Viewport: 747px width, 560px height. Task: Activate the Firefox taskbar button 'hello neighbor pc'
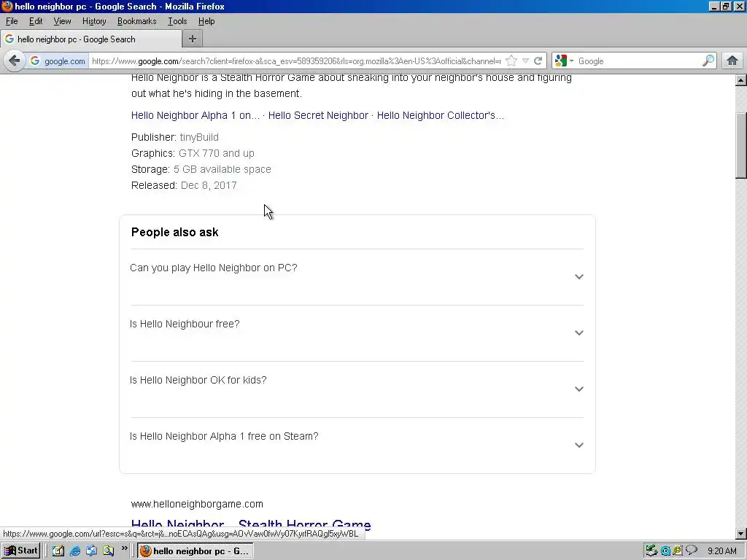pyautogui.click(x=196, y=551)
